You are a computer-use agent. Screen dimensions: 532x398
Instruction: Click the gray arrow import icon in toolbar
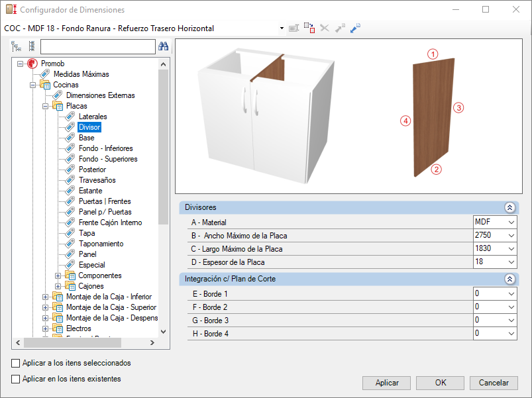[340, 28]
